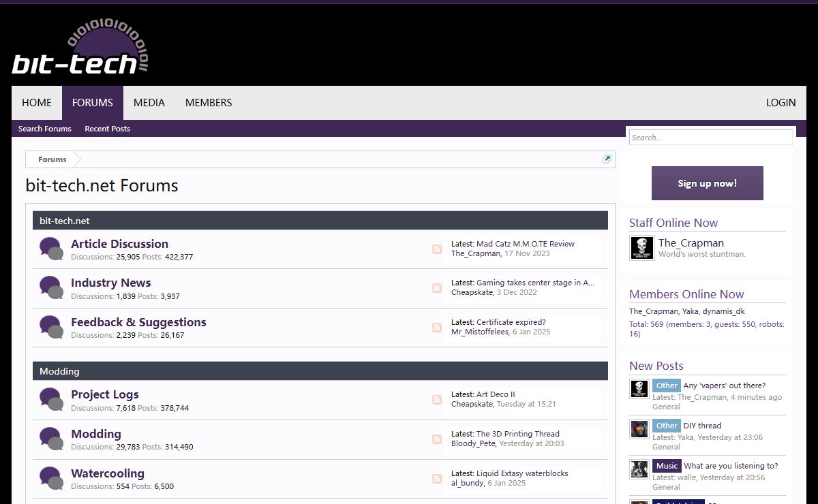This screenshot has height=504, width=818.
Task: Click Yaka's avatar beside DIY thread
Action: [x=639, y=429]
